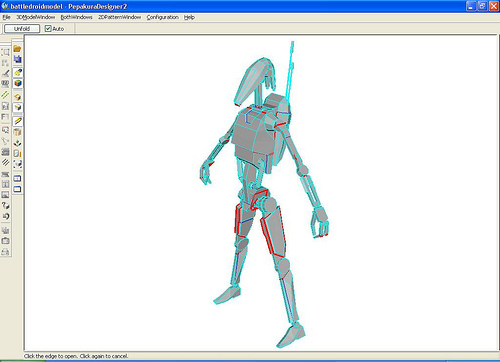The height and width of the screenshot is (362, 500).
Task: Minimize the PepakuraDesigner2 window
Action: pyautogui.click(x=471, y=6)
